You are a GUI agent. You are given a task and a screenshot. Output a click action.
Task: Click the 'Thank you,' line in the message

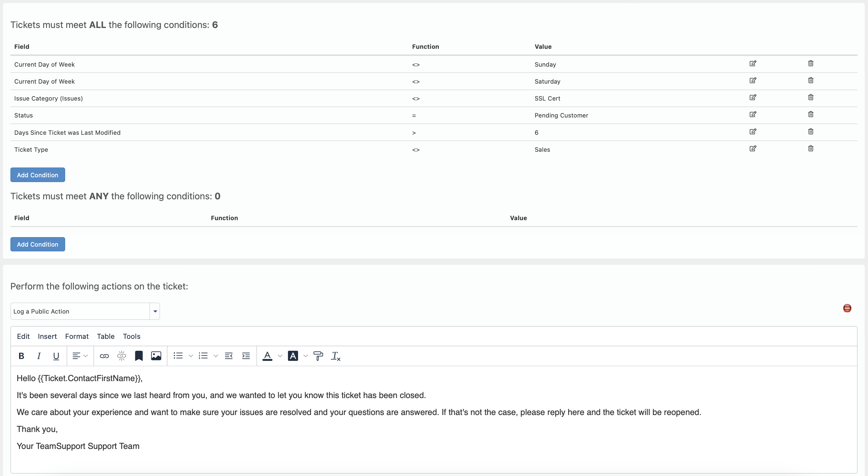37,429
